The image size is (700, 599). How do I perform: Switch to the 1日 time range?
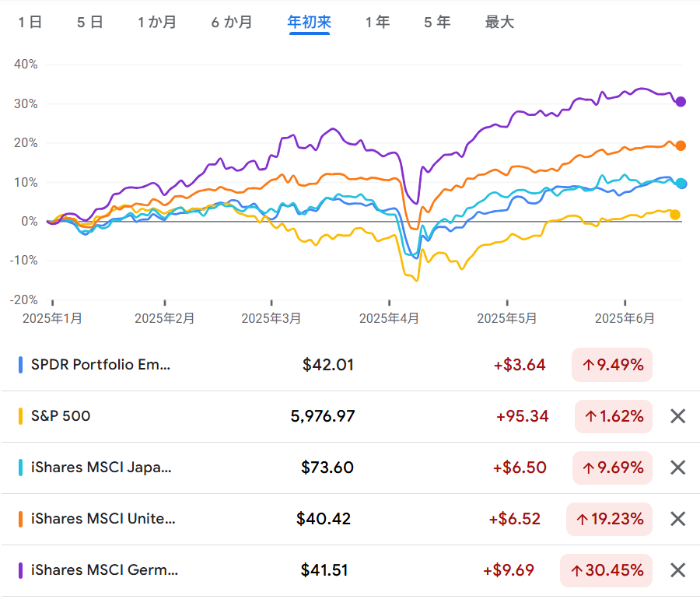(30, 23)
